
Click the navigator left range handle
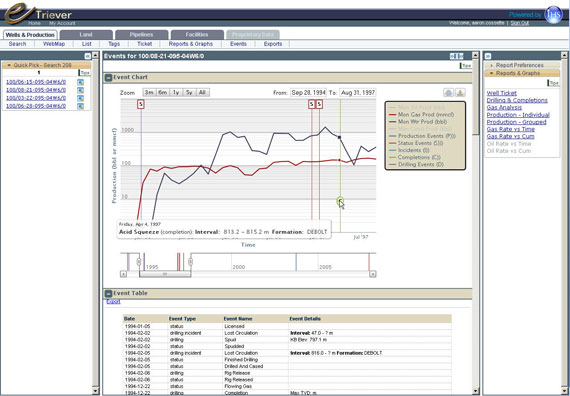(139, 262)
